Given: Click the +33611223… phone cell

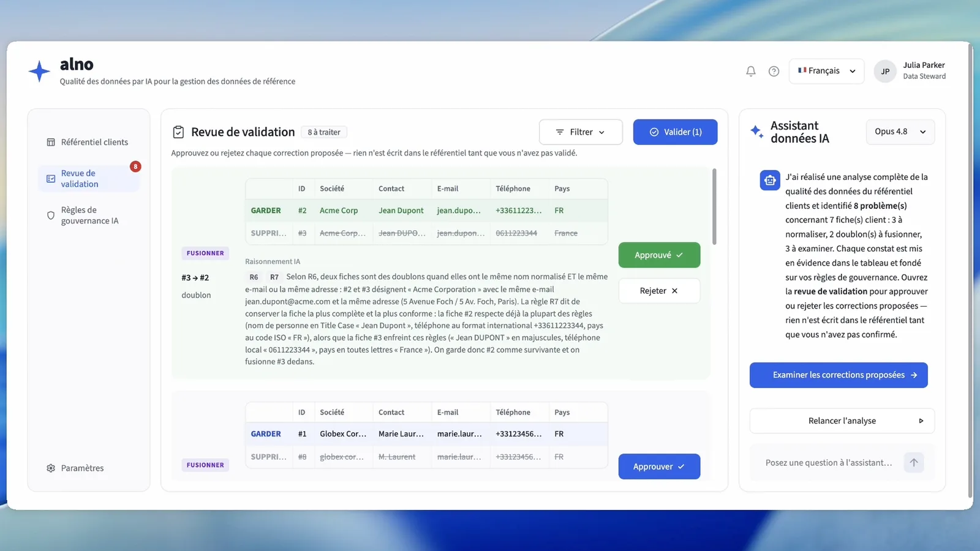Looking at the screenshot, I should [519, 211].
